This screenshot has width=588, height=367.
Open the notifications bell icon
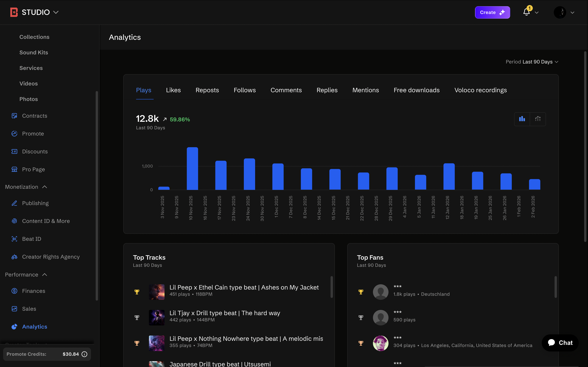pyautogui.click(x=526, y=12)
